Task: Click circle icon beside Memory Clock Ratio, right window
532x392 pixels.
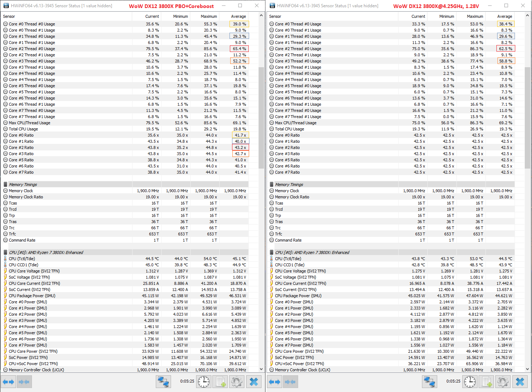Action: pyautogui.click(x=272, y=197)
